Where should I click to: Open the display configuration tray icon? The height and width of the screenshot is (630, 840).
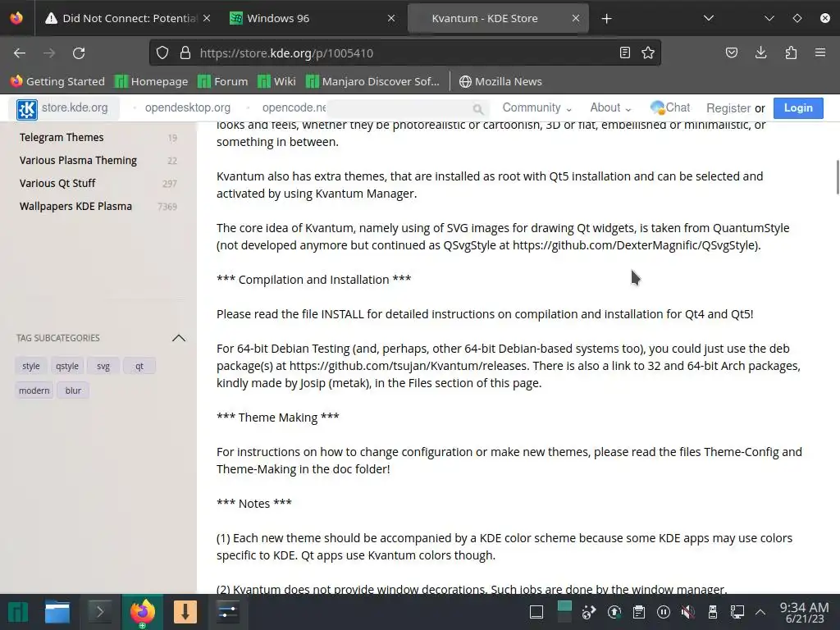tap(737, 612)
